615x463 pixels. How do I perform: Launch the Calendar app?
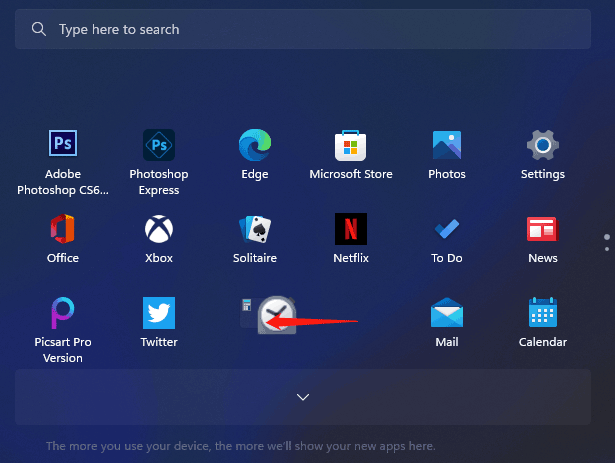543,312
